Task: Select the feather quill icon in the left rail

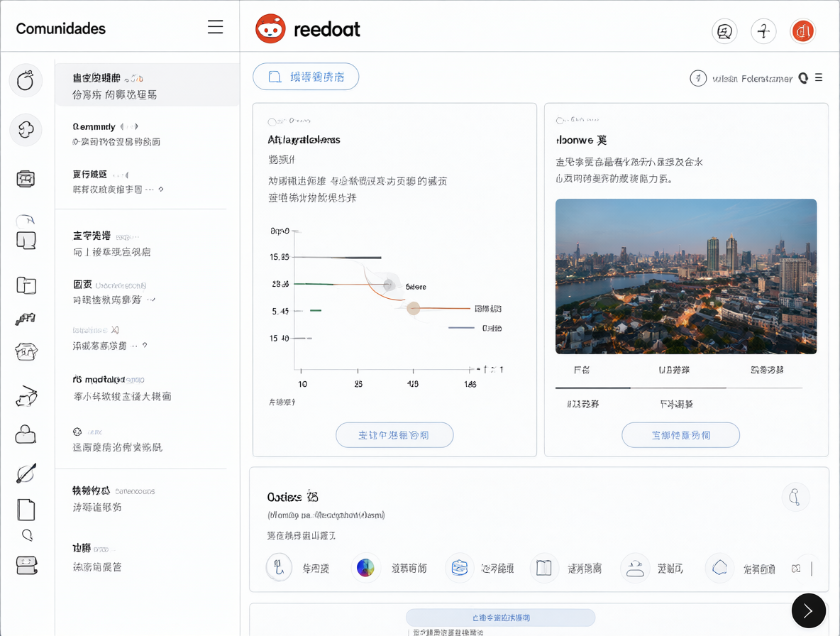Action: click(26, 473)
